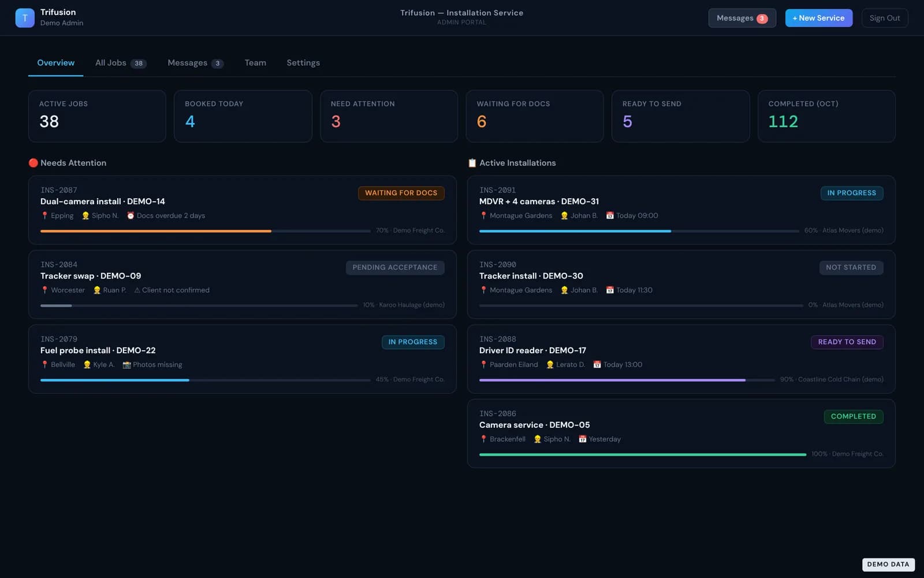Image resolution: width=924 pixels, height=578 pixels.
Task: Click the technician icon beside Sipho N. in INS-2087
Action: coord(85,216)
